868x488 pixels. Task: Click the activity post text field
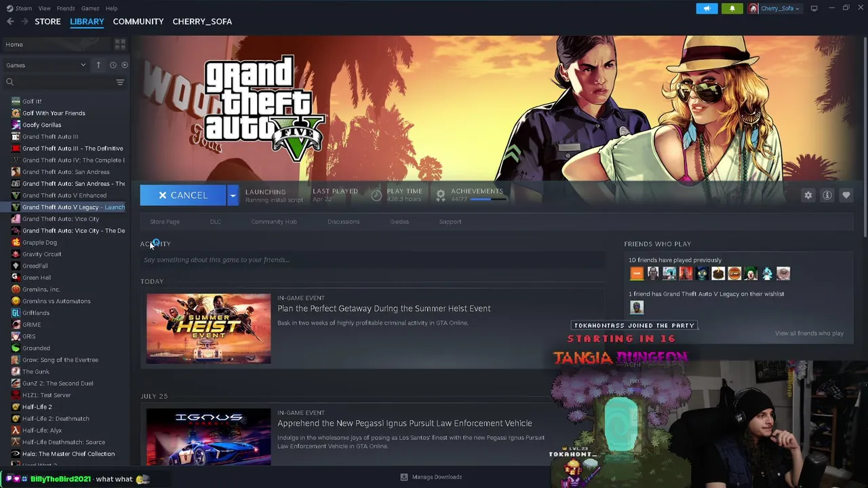pyautogui.click(x=372, y=260)
